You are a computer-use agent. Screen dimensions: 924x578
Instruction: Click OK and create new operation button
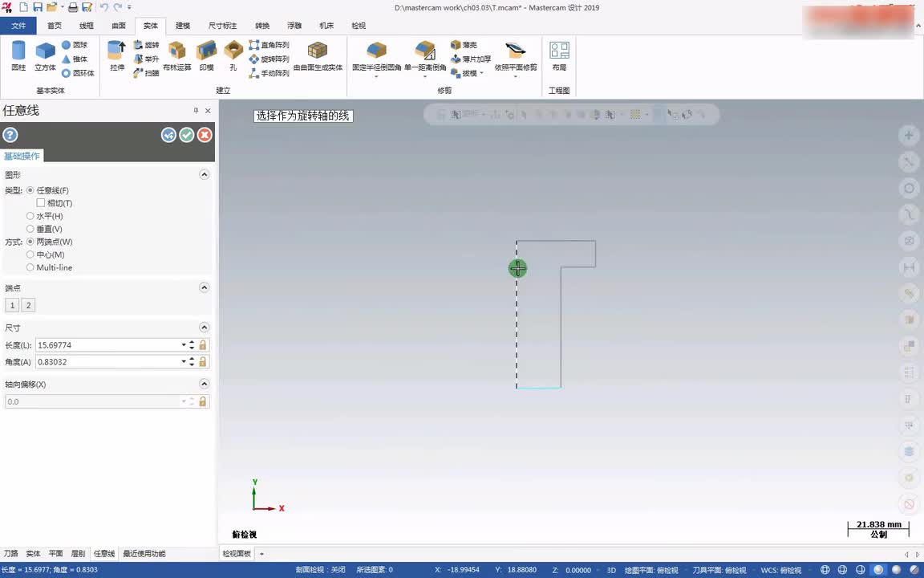tap(168, 135)
